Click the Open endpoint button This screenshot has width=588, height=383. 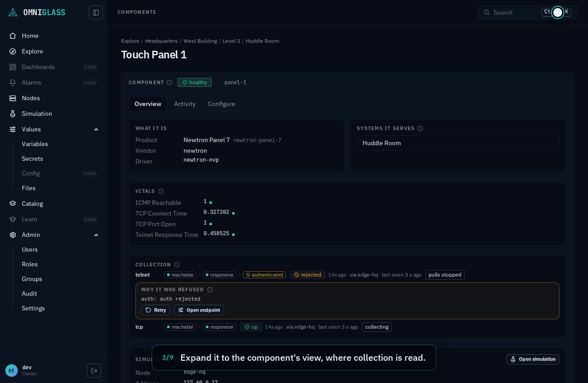pos(199,310)
